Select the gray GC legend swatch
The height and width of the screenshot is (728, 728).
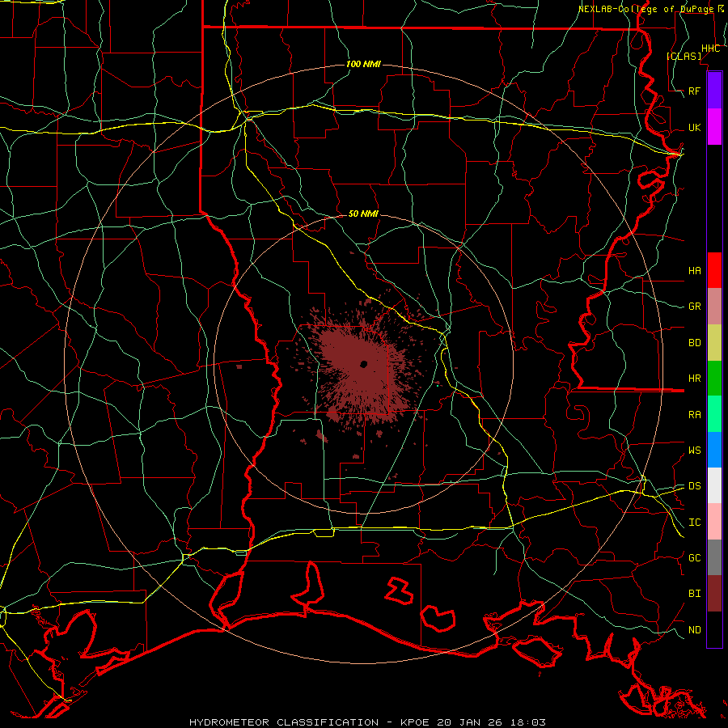pyautogui.click(x=714, y=557)
